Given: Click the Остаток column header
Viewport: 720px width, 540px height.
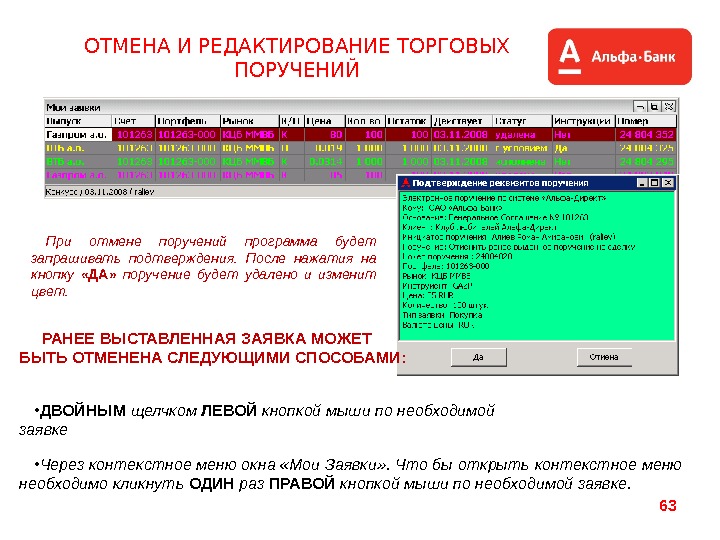Looking at the screenshot, I should click(x=408, y=121).
